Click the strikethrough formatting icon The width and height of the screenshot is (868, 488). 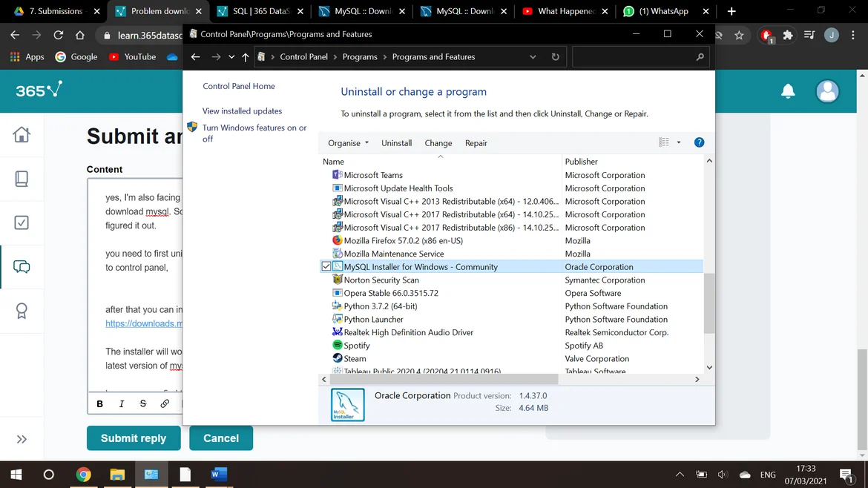coord(143,403)
